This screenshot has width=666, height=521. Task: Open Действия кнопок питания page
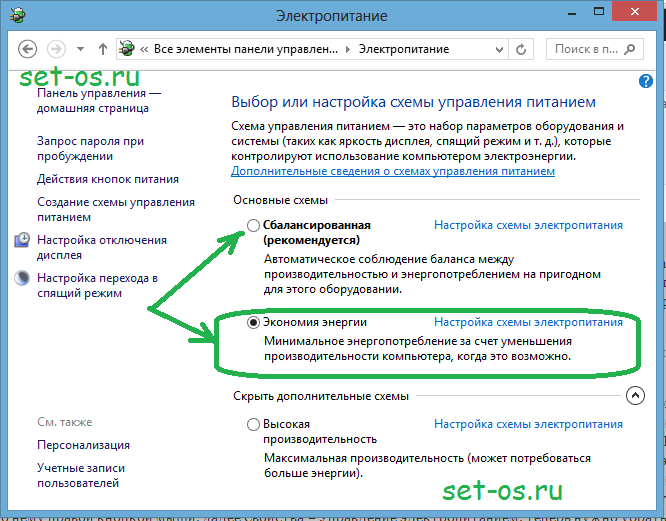(x=108, y=179)
